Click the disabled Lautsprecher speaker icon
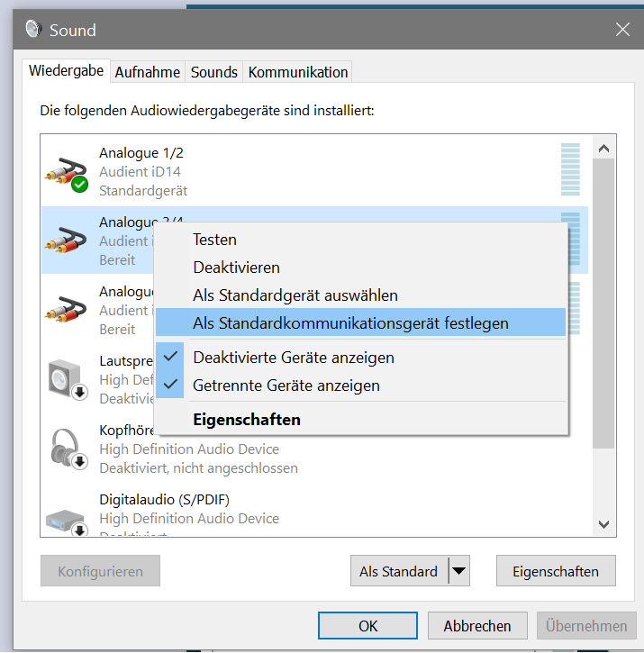 (x=66, y=379)
